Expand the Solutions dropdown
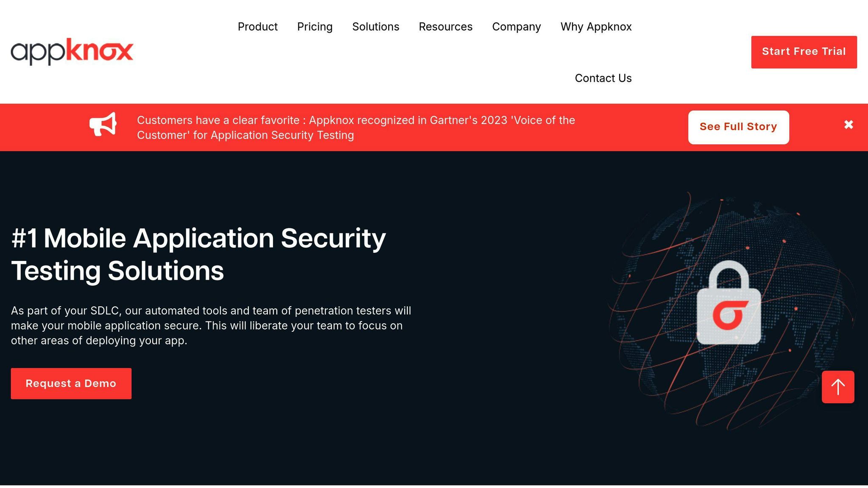This screenshot has height=488, width=868. click(376, 26)
